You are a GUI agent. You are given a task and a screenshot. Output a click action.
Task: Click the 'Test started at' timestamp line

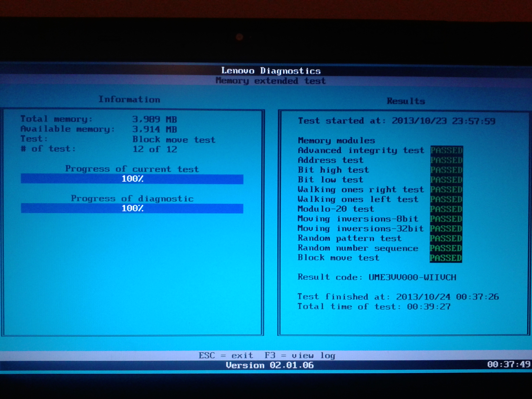(397, 121)
